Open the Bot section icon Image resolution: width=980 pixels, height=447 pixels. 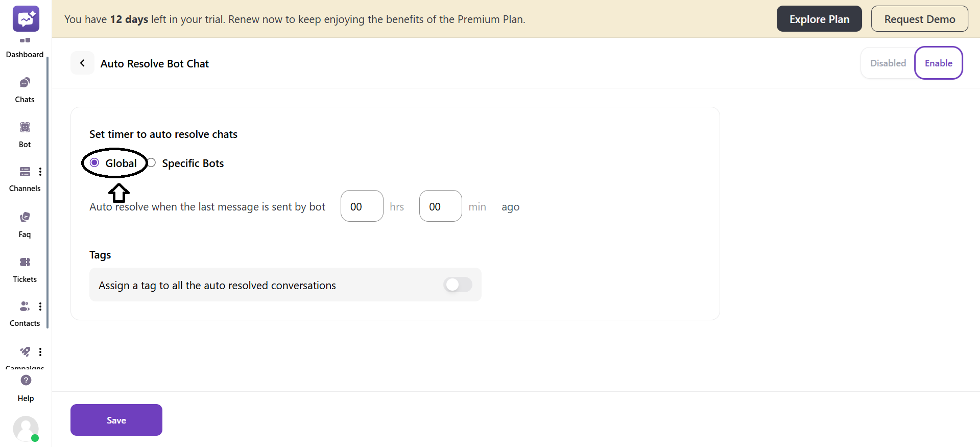coord(25,127)
